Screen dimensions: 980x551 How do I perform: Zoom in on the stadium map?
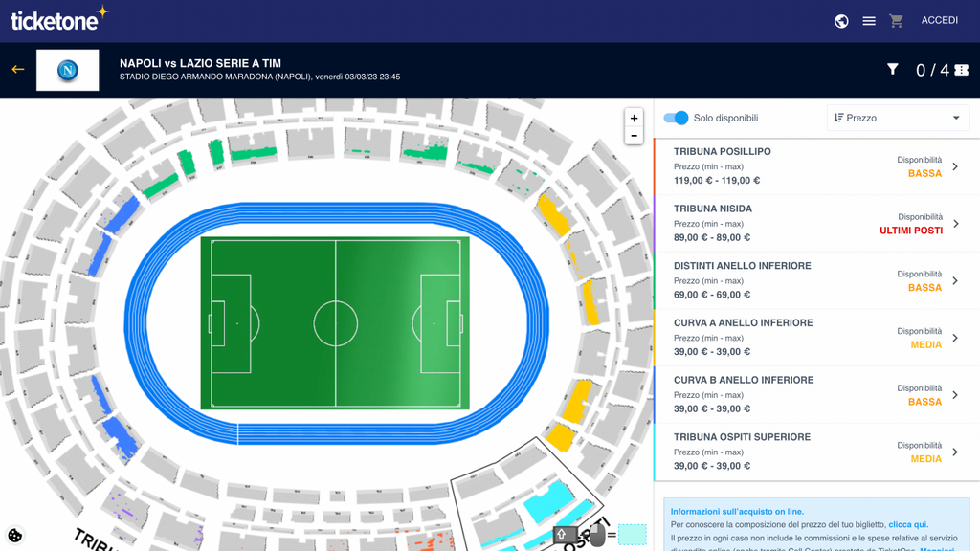pyautogui.click(x=634, y=118)
